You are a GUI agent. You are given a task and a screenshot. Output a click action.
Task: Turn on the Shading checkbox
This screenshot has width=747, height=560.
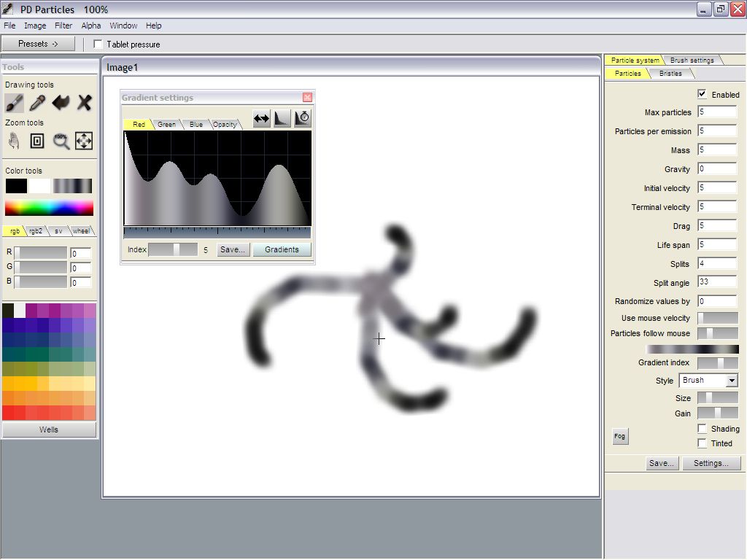[x=702, y=429]
